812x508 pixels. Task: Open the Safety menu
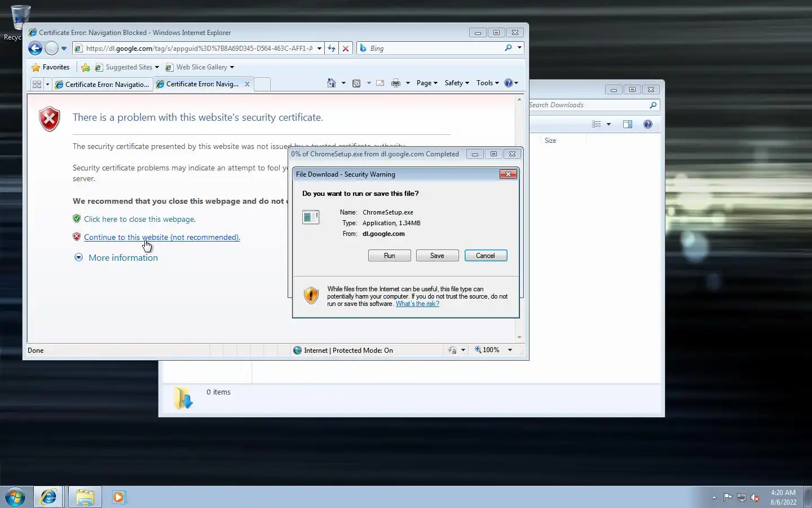click(457, 83)
